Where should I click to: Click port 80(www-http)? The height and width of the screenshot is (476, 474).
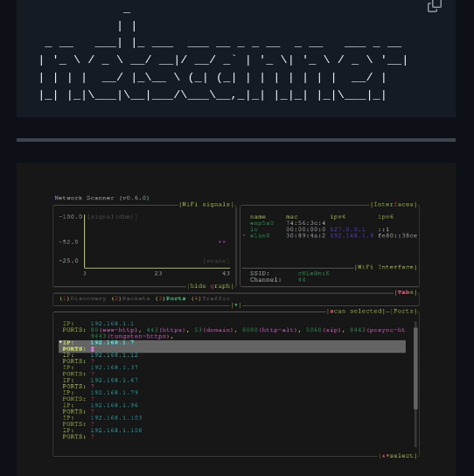[x=114, y=330]
